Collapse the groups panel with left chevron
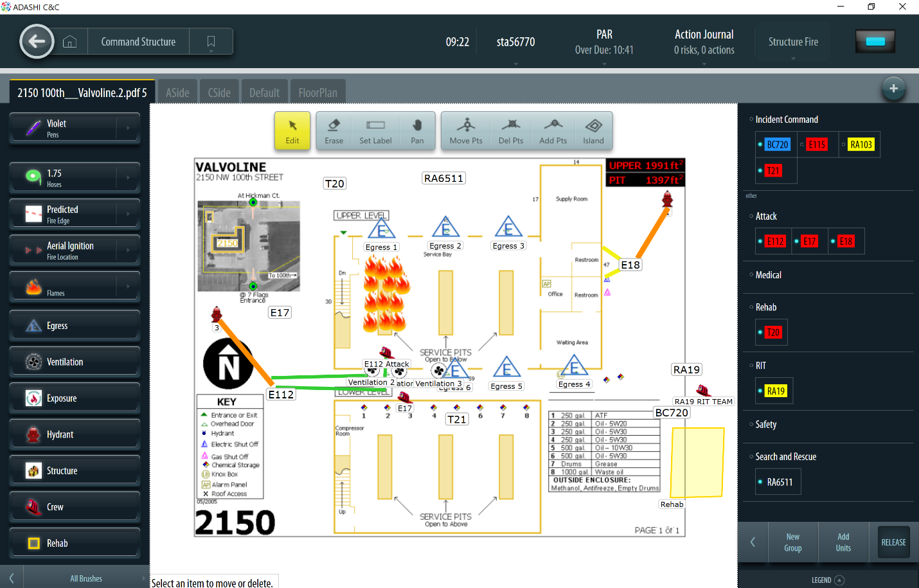 tap(753, 542)
